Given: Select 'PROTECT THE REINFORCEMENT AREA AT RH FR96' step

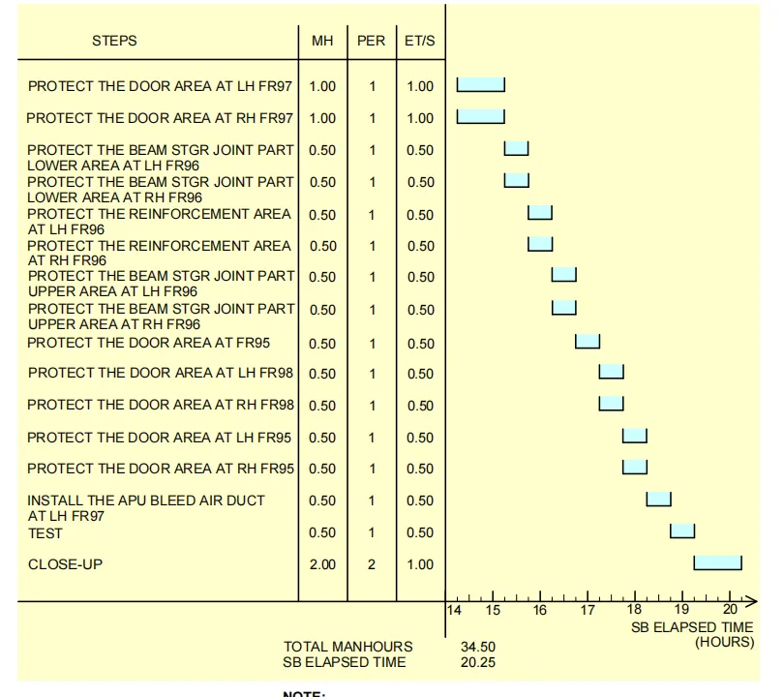Looking at the screenshot, I should pos(159,253).
